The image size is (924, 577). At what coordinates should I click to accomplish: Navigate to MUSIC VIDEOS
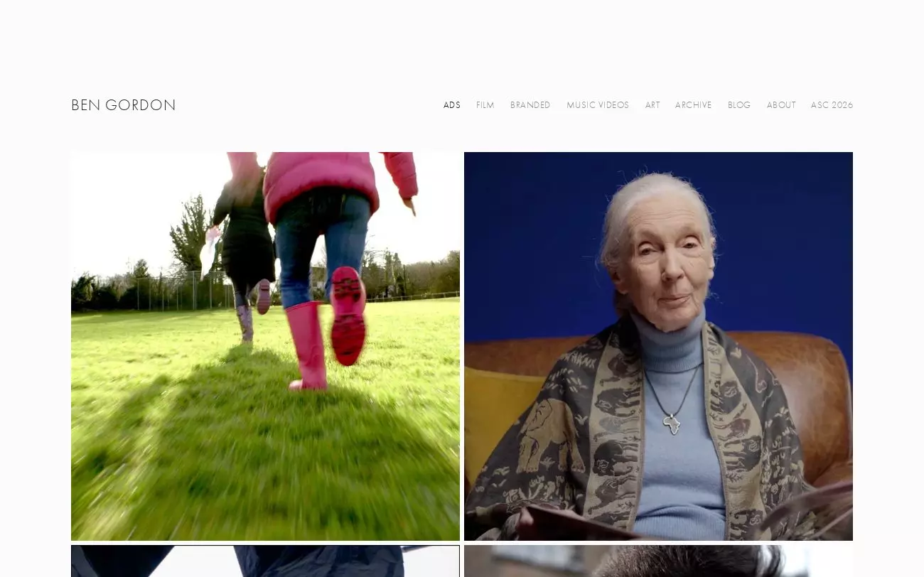pos(598,105)
